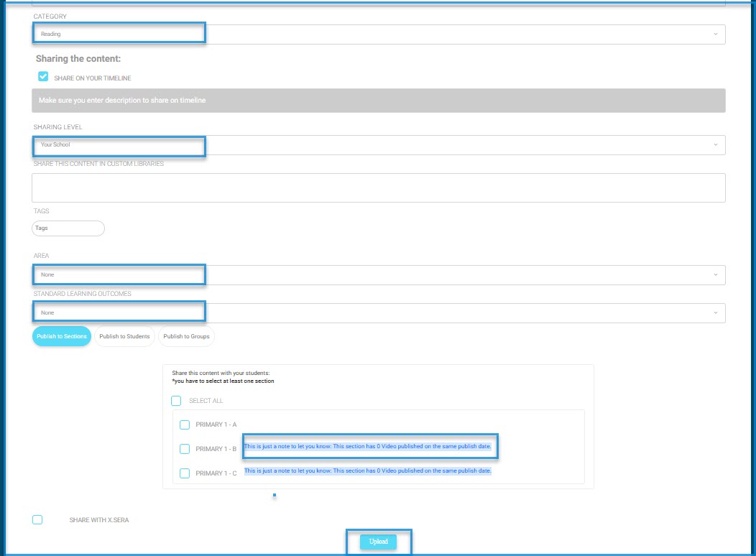Tick the Select All sections checkbox
The height and width of the screenshot is (556, 756).
[x=176, y=401]
